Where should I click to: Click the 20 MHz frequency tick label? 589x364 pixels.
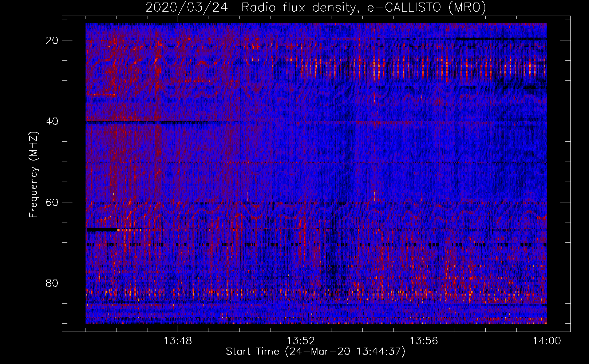(52, 40)
